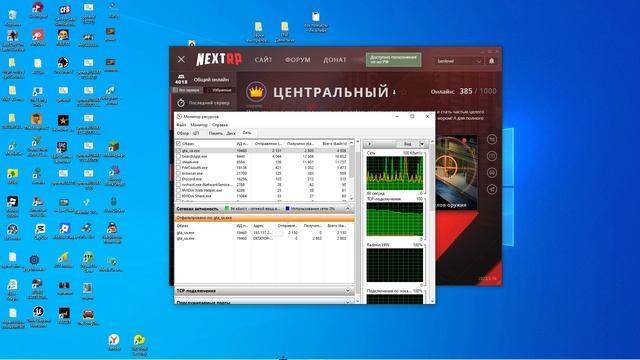Click the Последний сервер stopwatch icon
Screen dimensions: 640x360
click(181, 103)
